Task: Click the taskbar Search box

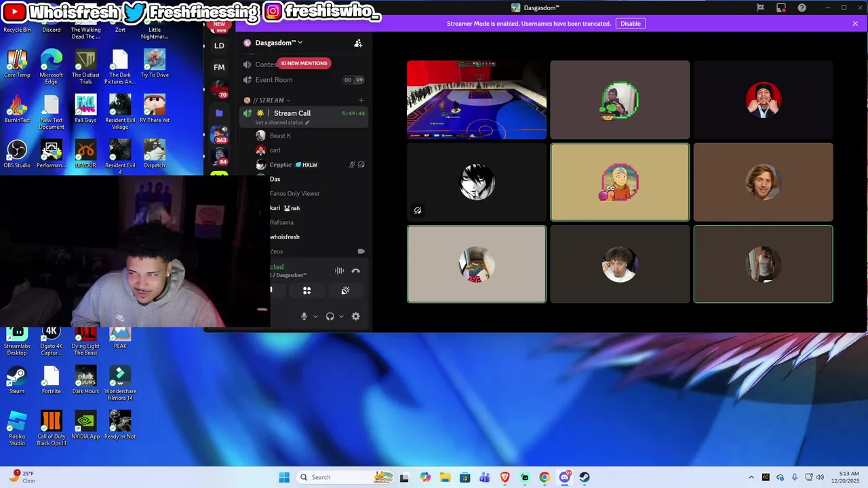Action: tap(346, 477)
